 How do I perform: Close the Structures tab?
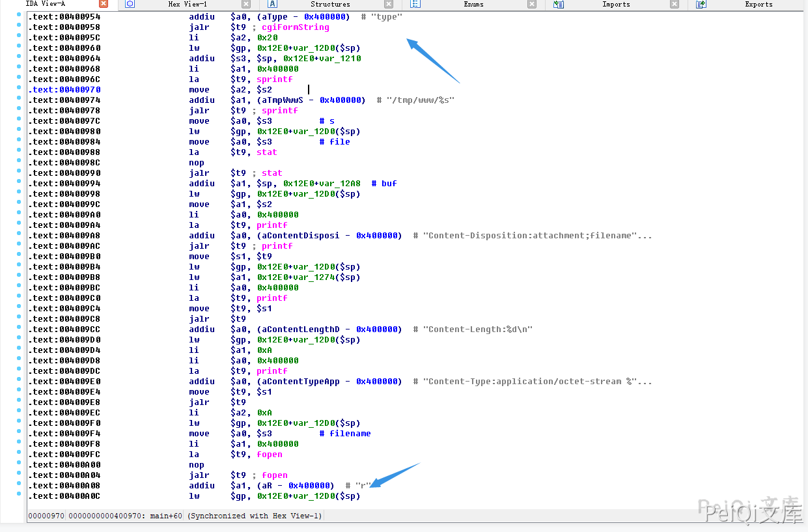[x=389, y=4]
